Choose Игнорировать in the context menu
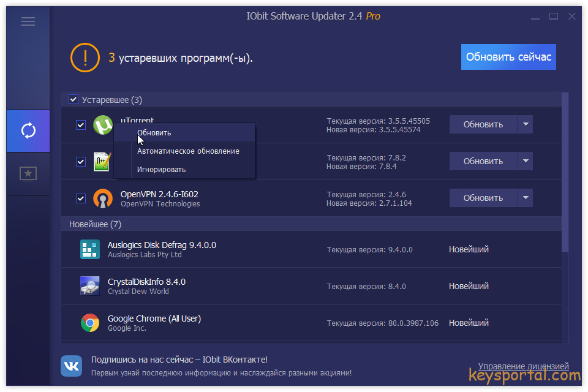Screen dimensions: 588x392 [161, 170]
